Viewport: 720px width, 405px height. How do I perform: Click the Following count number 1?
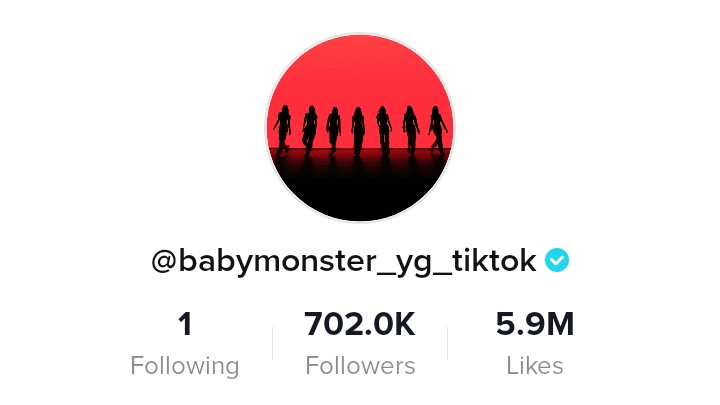coord(185,324)
